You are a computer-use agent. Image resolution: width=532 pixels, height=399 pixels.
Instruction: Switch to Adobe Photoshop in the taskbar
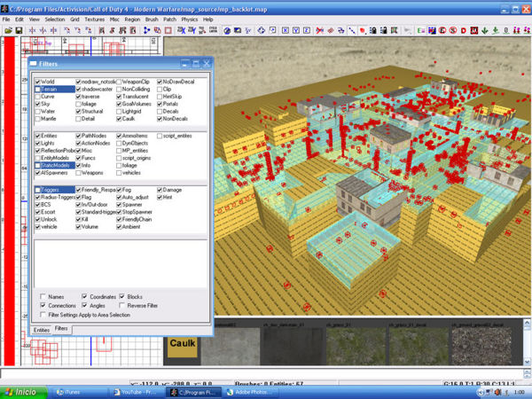click(x=251, y=392)
